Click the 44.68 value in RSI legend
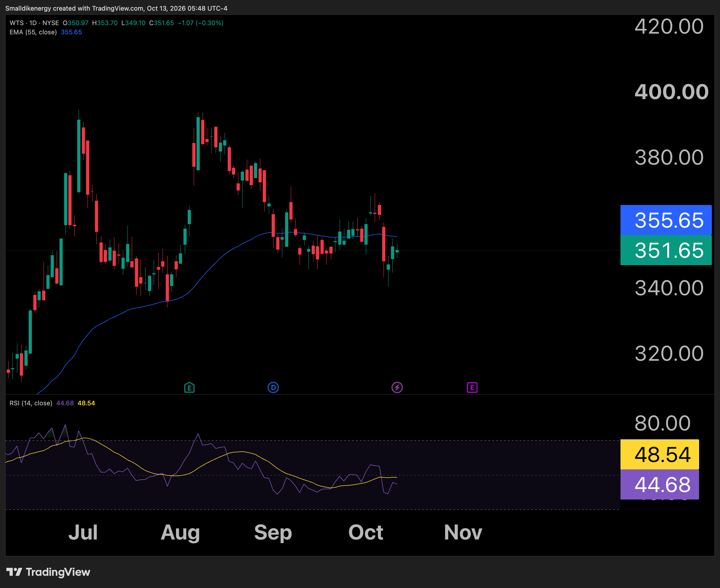This screenshot has width=720, height=588. click(65, 403)
